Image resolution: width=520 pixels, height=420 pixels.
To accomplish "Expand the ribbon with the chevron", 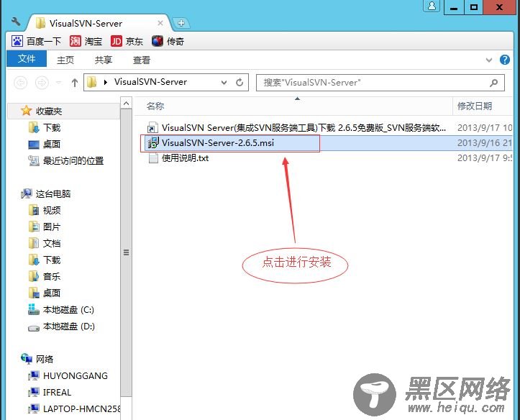I will (x=489, y=60).
